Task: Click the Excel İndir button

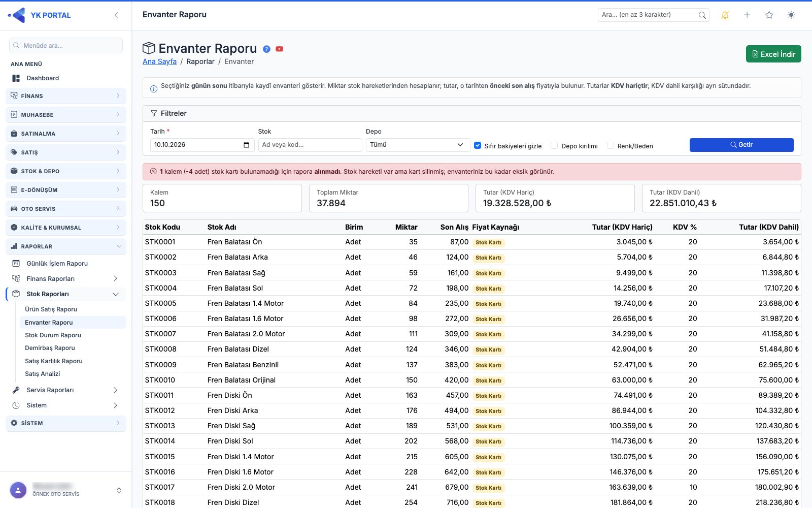Action: pyautogui.click(x=773, y=54)
